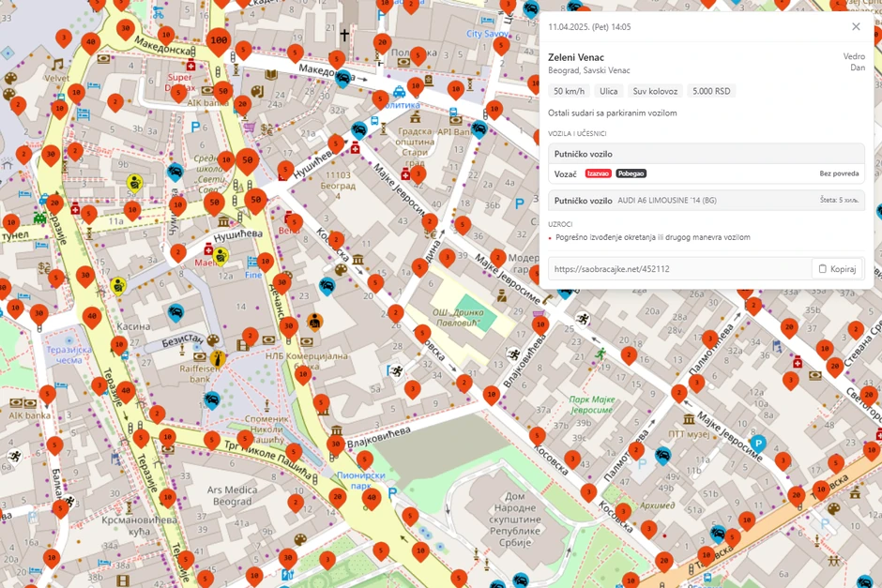Open the green runner icon near building 19
This screenshot has width=882, height=588.
601,354
